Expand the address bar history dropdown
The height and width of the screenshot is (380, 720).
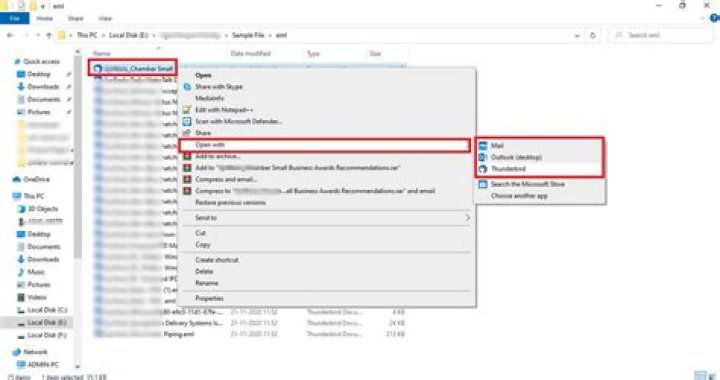pyautogui.click(x=577, y=35)
